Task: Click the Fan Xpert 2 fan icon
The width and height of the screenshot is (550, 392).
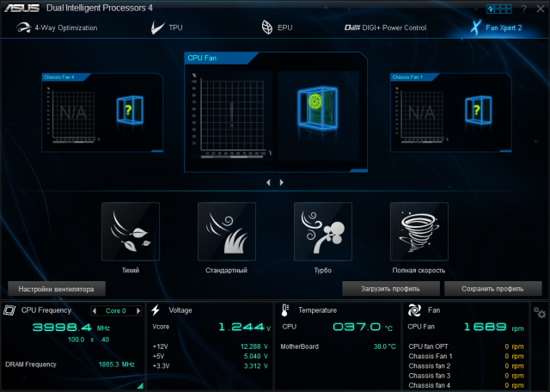Action: pyautogui.click(x=475, y=28)
